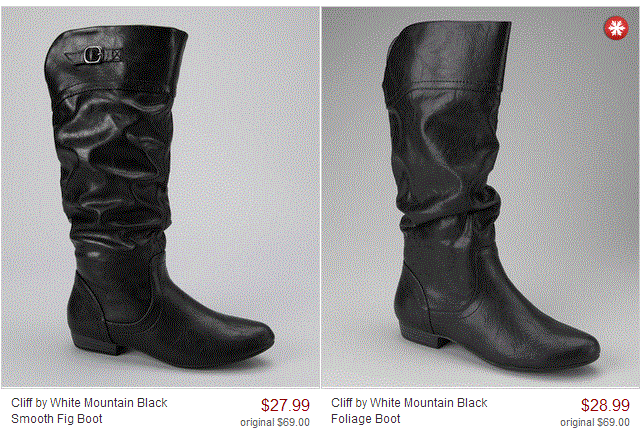
Task: Click 'original $69.00' under the $27.99 price
Action: (x=275, y=422)
